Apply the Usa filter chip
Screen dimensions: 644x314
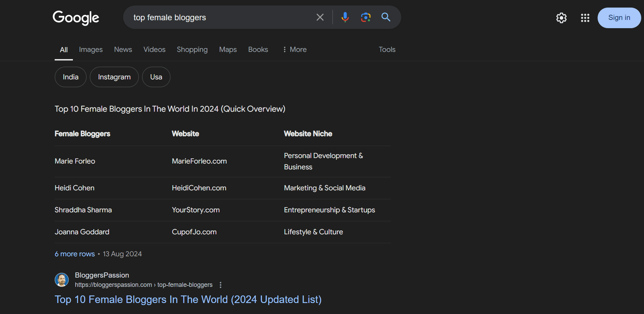(156, 77)
